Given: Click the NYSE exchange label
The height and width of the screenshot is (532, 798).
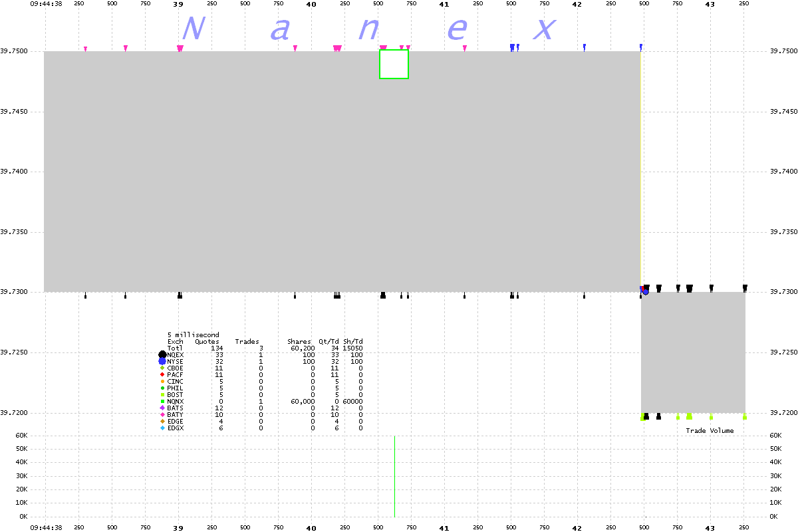Looking at the screenshot, I should (x=176, y=362).
